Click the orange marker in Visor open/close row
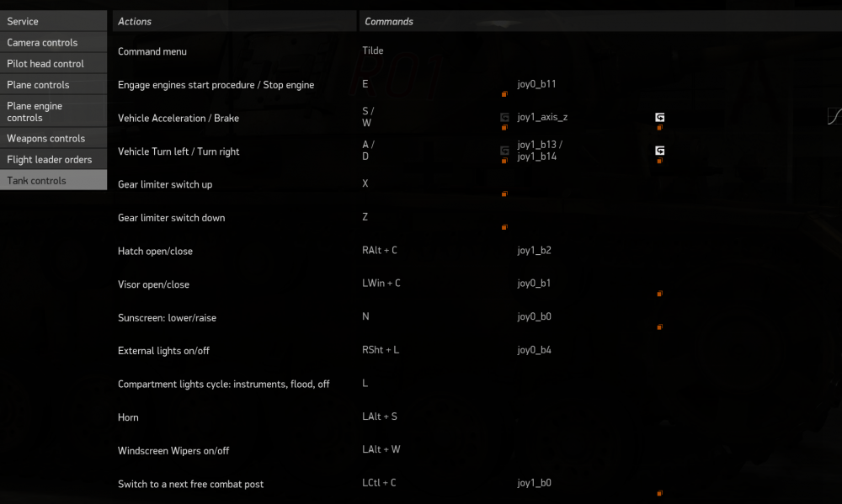 (x=659, y=294)
